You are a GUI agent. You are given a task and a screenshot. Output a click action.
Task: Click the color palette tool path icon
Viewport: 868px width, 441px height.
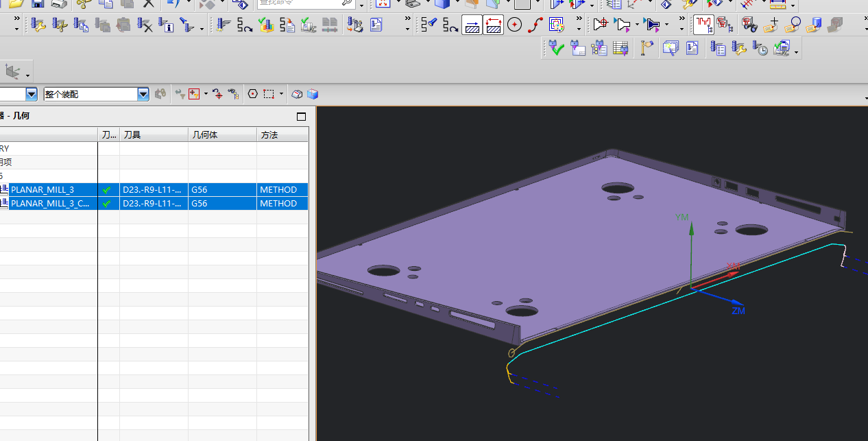pos(557,25)
